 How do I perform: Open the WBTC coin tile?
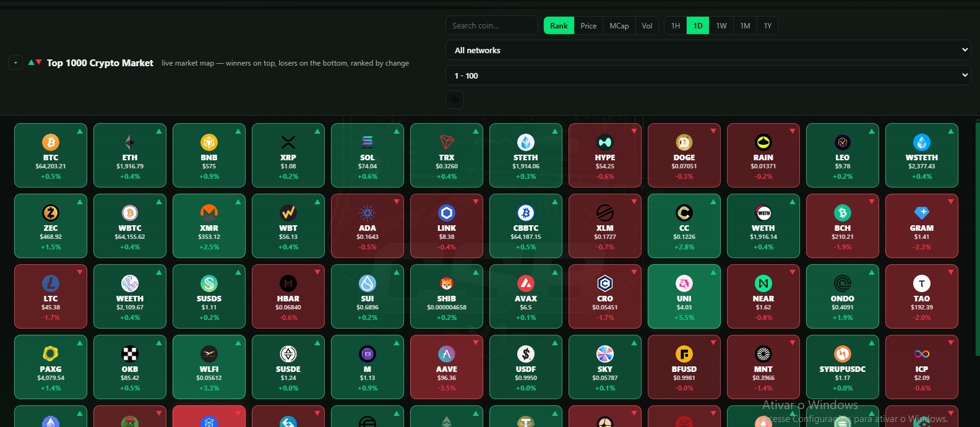(x=130, y=226)
